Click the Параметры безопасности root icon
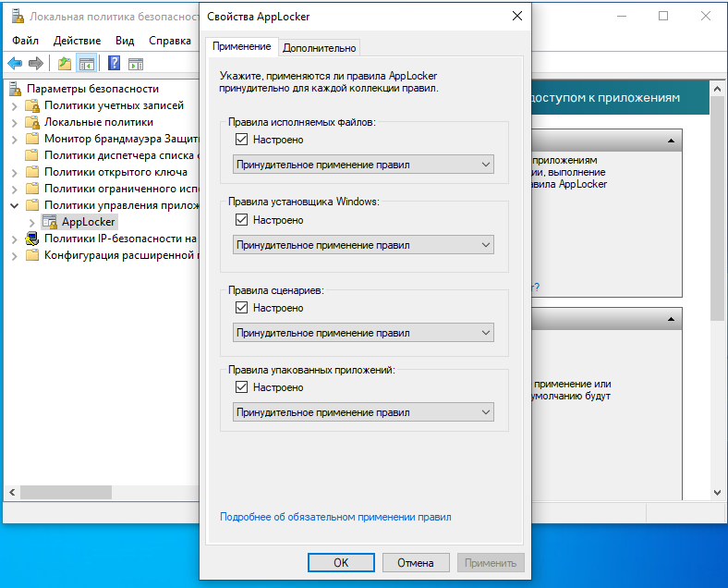The width and height of the screenshot is (728, 588). point(16,89)
